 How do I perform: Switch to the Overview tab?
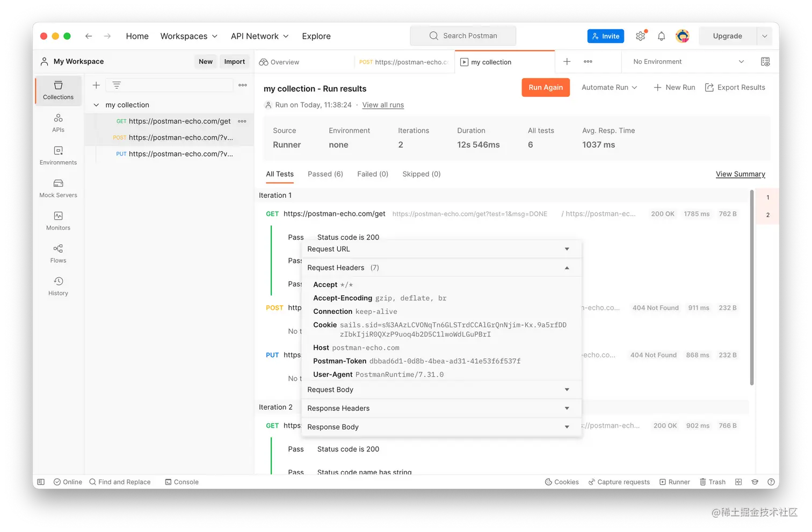click(279, 62)
